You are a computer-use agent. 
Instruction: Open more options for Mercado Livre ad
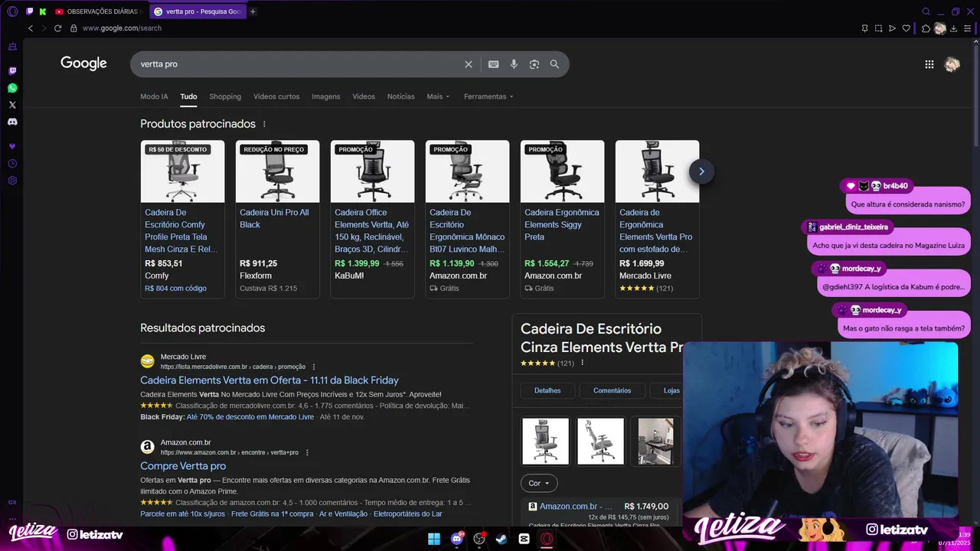[x=314, y=367]
